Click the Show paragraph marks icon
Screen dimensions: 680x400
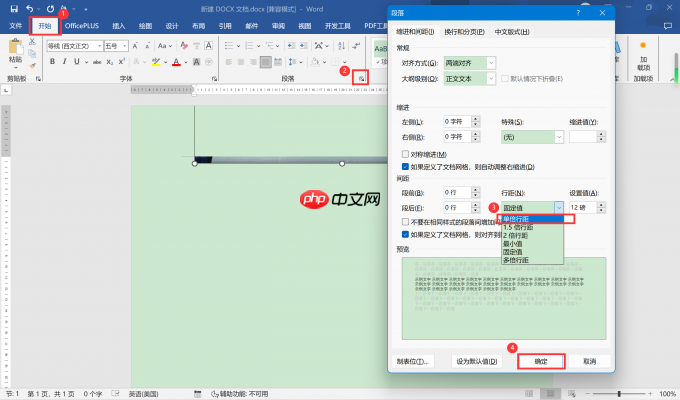(x=356, y=46)
